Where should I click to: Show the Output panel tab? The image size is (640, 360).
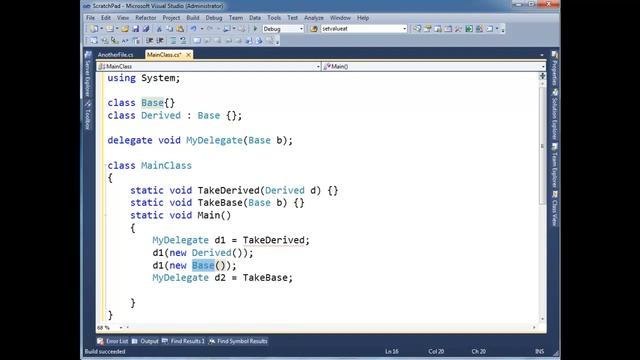tap(145, 341)
